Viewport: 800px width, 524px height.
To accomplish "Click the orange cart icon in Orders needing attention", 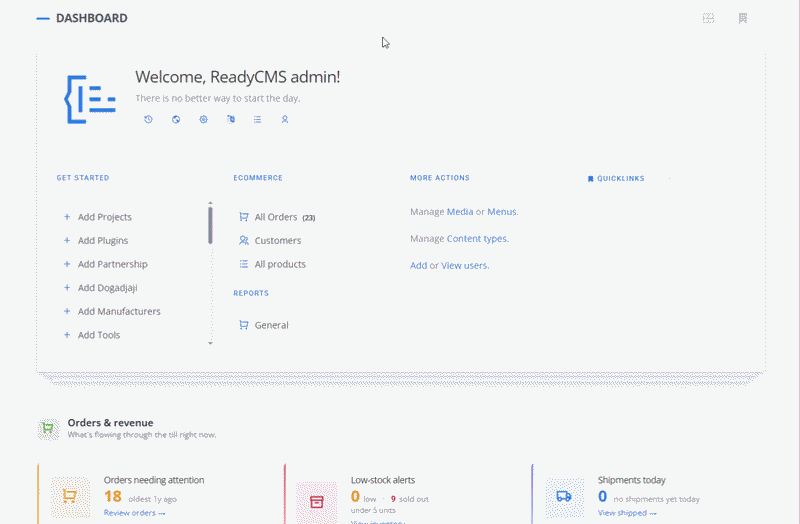I will point(70,497).
